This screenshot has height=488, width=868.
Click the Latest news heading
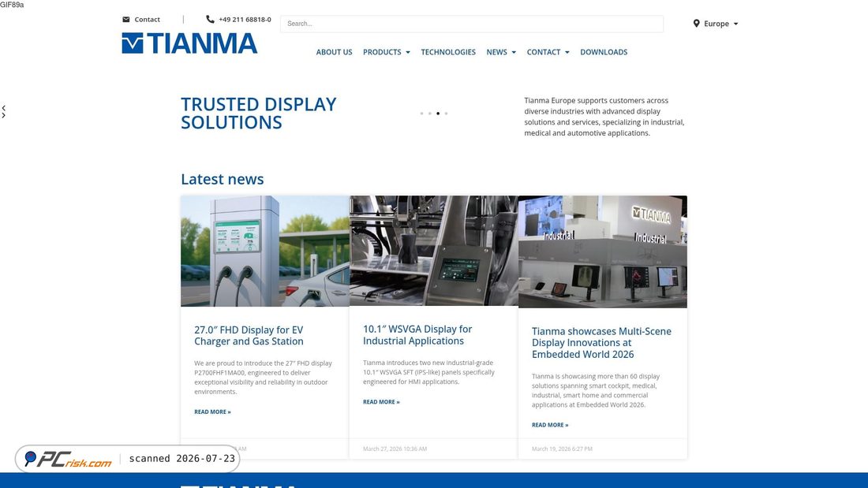point(222,179)
